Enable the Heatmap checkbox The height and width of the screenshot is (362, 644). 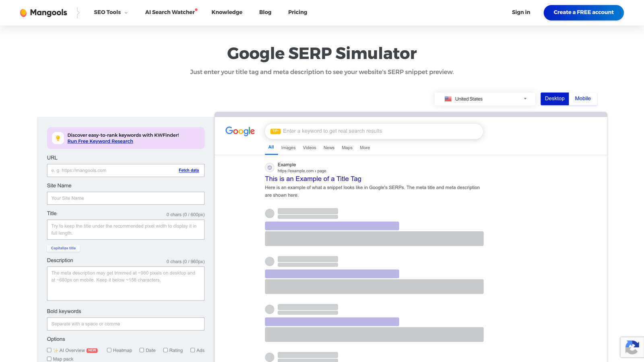pos(109,350)
